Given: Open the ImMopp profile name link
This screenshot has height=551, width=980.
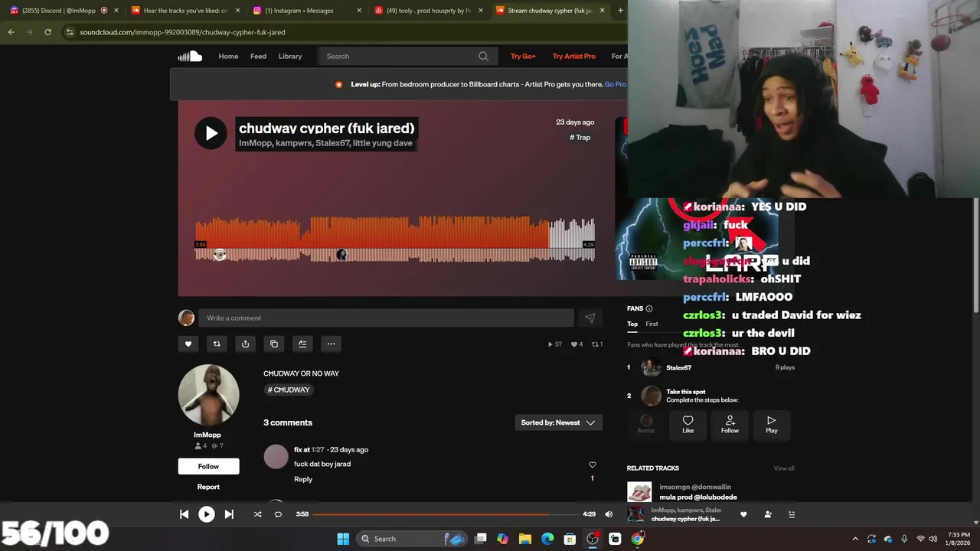Looking at the screenshot, I should click(x=207, y=435).
